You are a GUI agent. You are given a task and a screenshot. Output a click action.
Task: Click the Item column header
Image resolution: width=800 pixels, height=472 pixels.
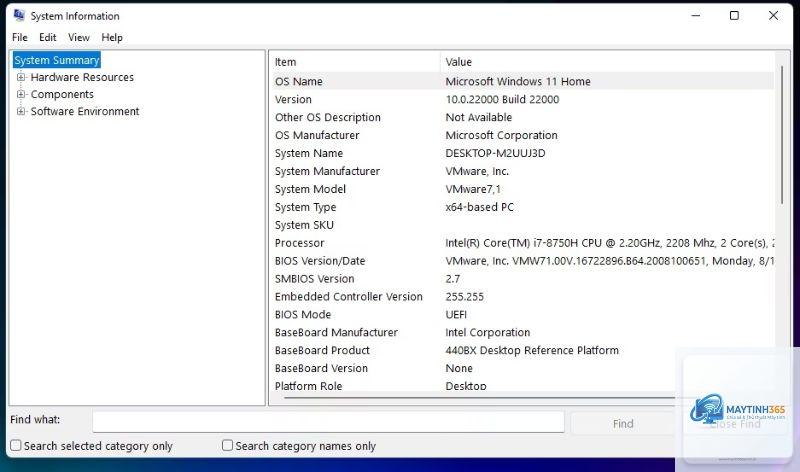point(354,62)
